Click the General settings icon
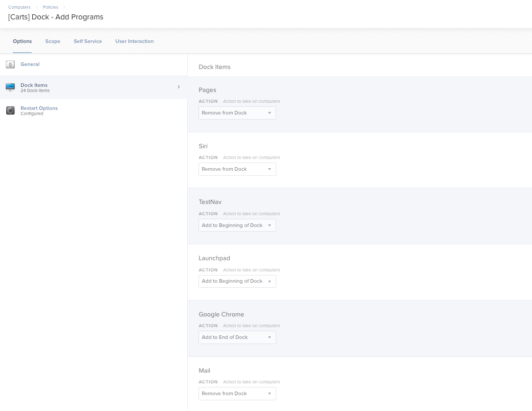 [x=10, y=64]
